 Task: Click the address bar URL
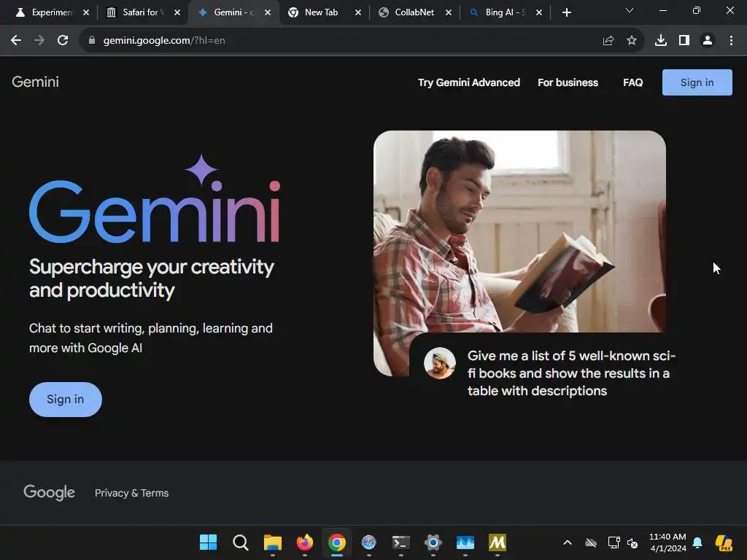[x=164, y=41]
